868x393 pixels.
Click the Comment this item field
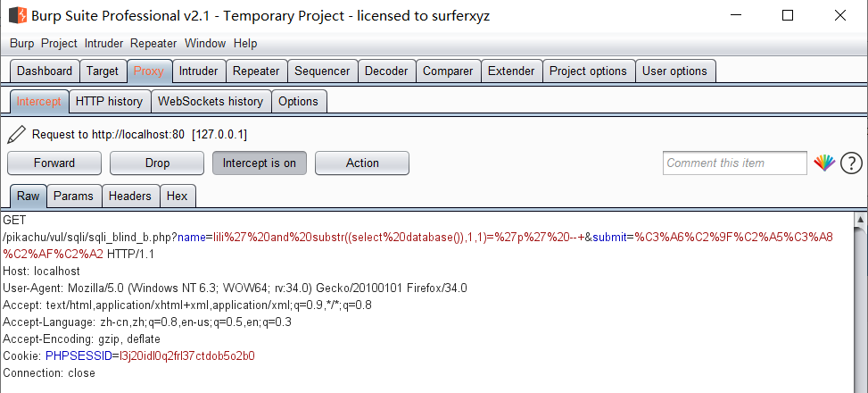click(735, 163)
